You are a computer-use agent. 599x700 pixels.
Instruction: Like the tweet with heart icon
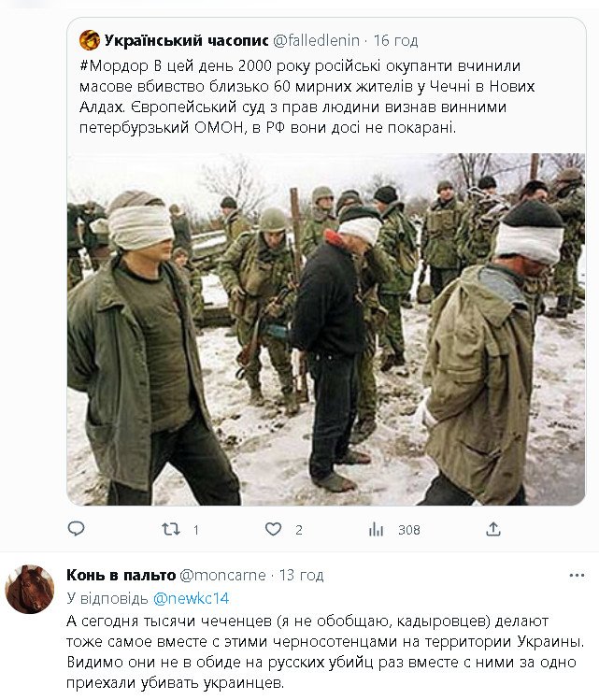(273, 529)
